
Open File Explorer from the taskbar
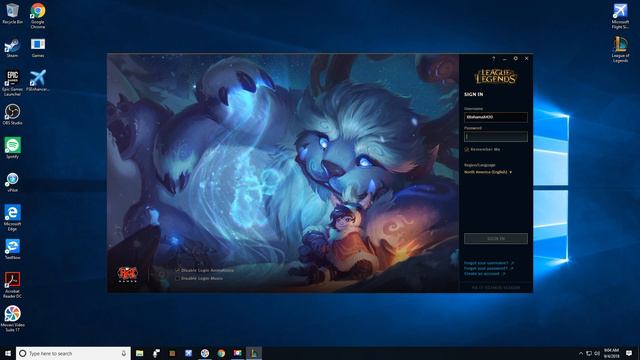tap(140, 353)
